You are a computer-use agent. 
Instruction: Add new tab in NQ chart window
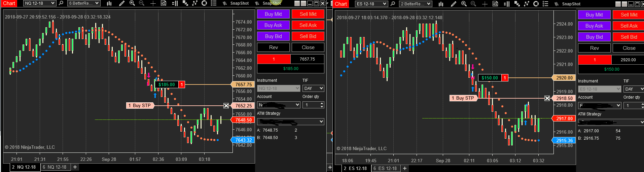coord(75,167)
